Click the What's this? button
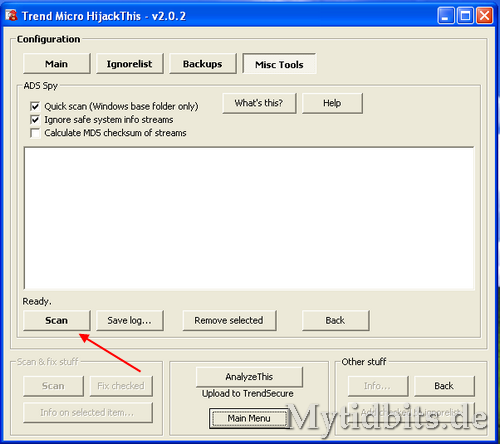The height and width of the screenshot is (444, 500). pyautogui.click(x=259, y=103)
